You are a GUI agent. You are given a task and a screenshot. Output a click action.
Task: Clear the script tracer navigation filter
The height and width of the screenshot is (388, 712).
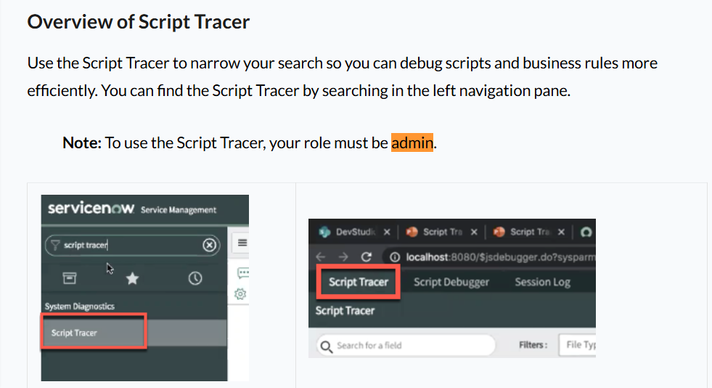click(x=209, y=245)
